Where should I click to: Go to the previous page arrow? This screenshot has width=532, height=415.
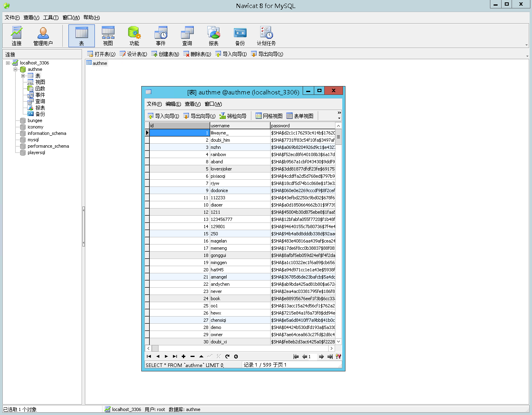click(x=304, y=357)
